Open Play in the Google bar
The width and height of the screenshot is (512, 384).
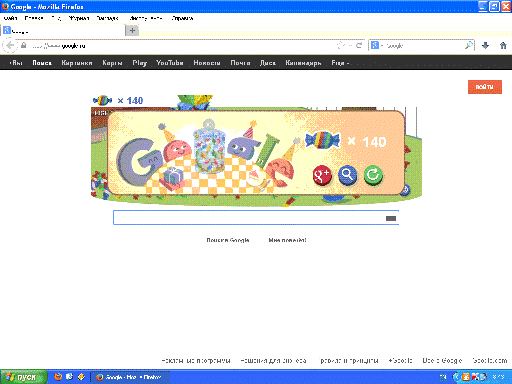(x=139, y=63)
